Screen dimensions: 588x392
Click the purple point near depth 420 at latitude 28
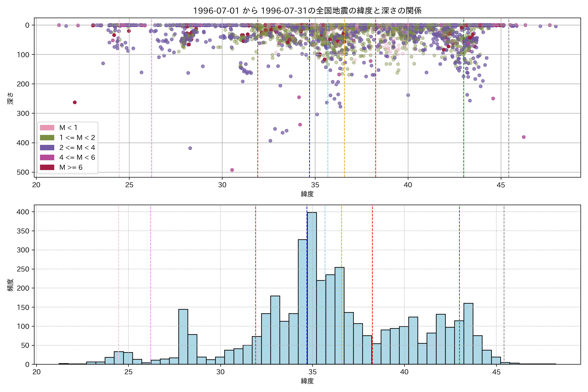point(190,148)
